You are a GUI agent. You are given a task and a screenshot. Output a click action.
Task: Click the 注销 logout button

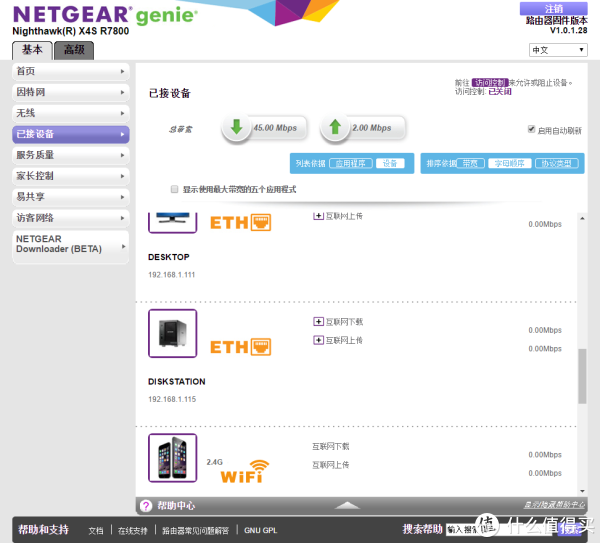[553, 8]
